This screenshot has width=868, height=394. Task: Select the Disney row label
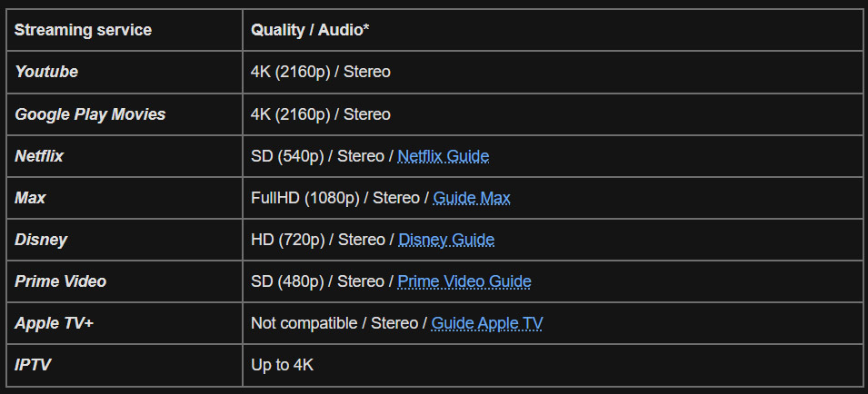(41, 240)
